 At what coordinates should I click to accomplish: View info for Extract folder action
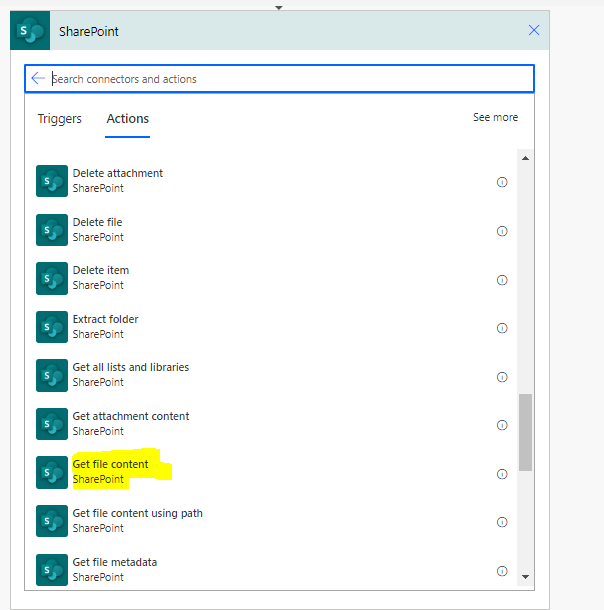(x=502, y=328)
